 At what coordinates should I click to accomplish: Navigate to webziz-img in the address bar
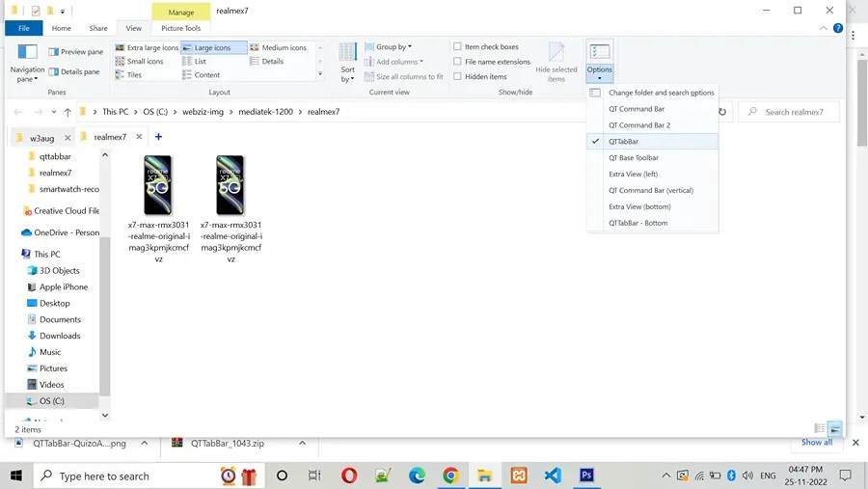(203, 112)
